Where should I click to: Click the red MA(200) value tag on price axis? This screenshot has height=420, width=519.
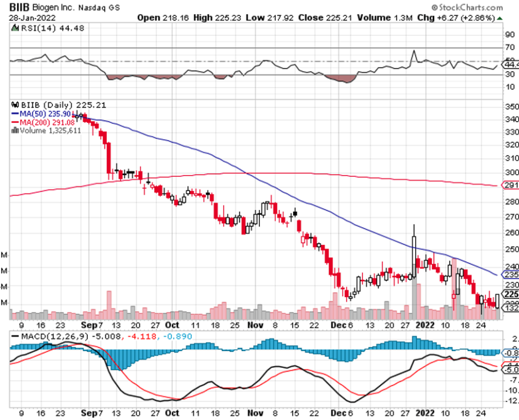click(511, 185)
